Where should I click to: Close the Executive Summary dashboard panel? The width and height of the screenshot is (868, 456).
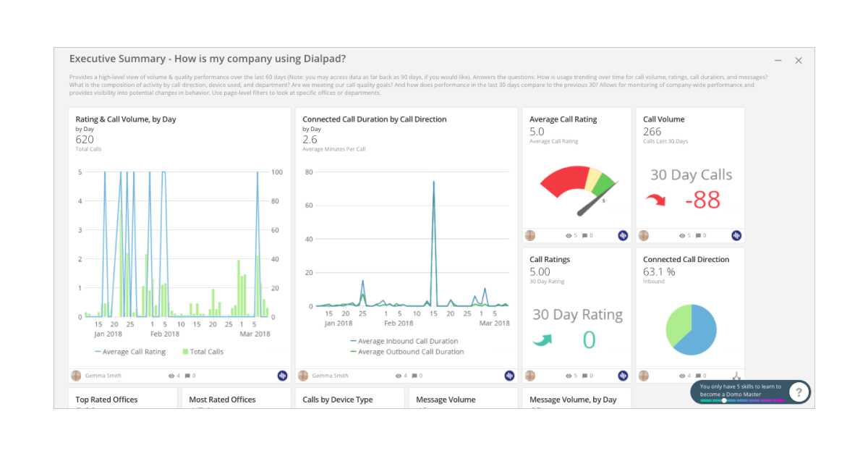coord(799,61)
